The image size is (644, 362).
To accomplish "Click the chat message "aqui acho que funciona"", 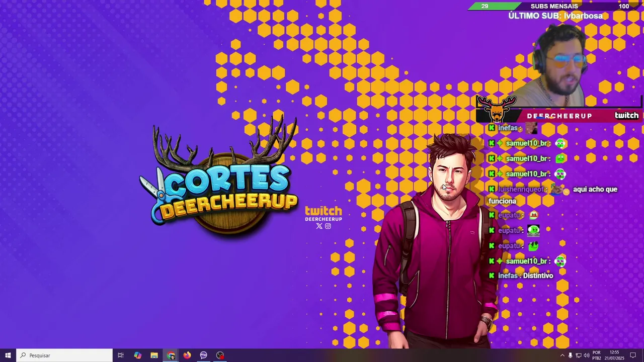I will click(x=552, y=195).
